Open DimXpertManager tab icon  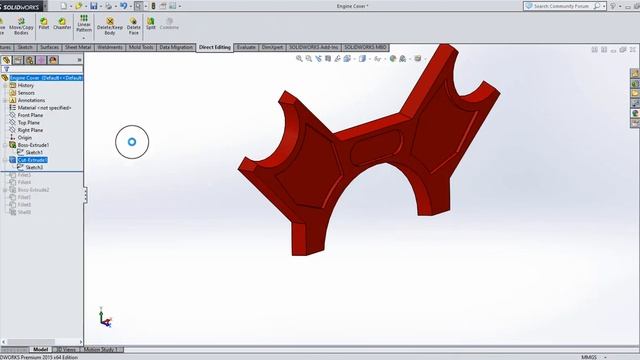click(41, 60)
